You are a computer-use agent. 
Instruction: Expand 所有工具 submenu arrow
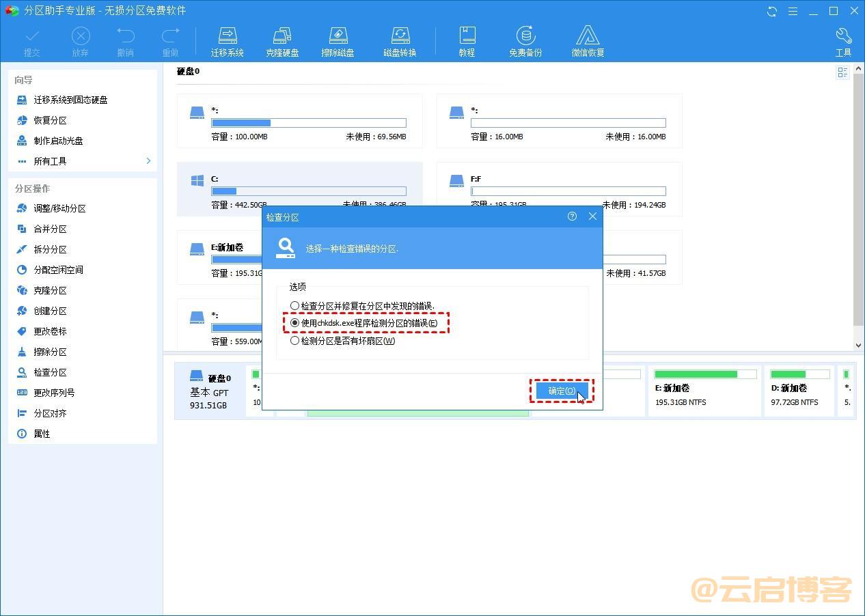point(148,161)
